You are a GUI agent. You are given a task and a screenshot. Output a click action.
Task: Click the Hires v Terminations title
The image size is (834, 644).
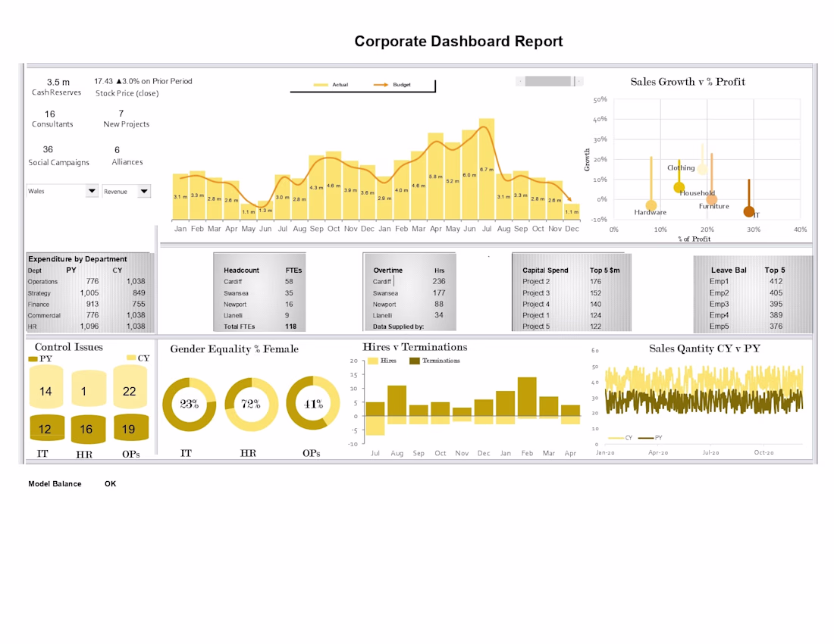tap(415, 347)
